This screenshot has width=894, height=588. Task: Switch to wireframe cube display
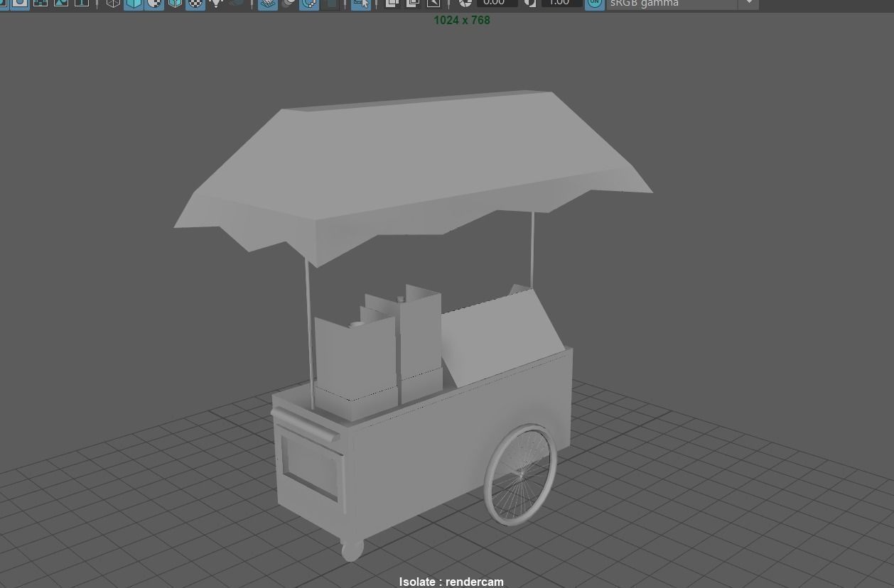[113, 2]
